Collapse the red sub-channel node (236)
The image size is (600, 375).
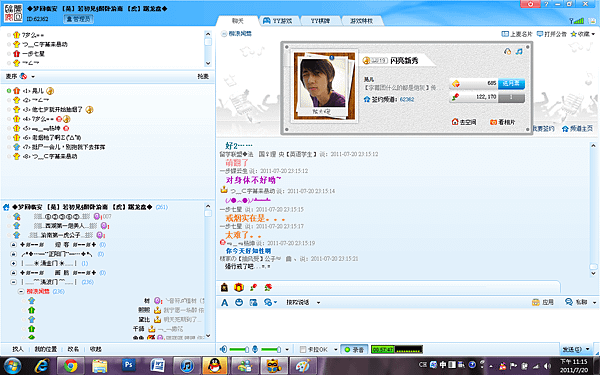[x=21, y=292]
